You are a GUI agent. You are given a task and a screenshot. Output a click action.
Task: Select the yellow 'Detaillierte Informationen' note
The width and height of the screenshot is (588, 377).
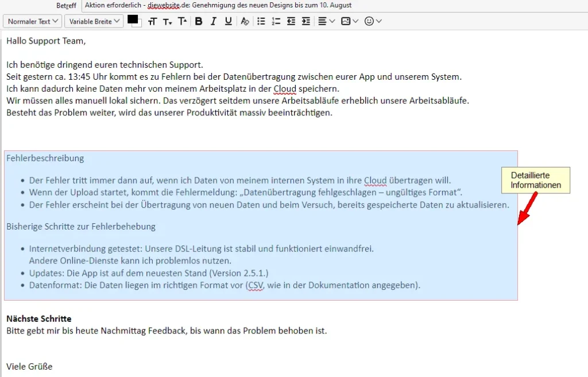tap(535, 180)
